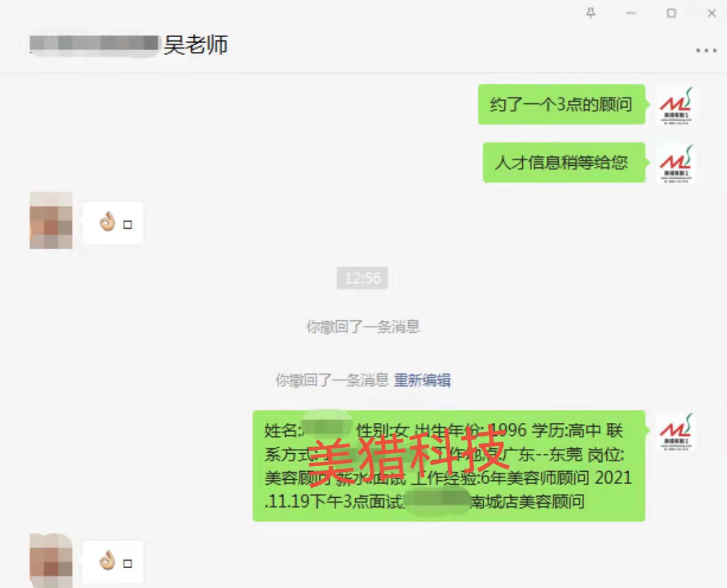Click the second 你撤回了一条消息 notice text
Screen dimensions: 727x588
[332, 380]
